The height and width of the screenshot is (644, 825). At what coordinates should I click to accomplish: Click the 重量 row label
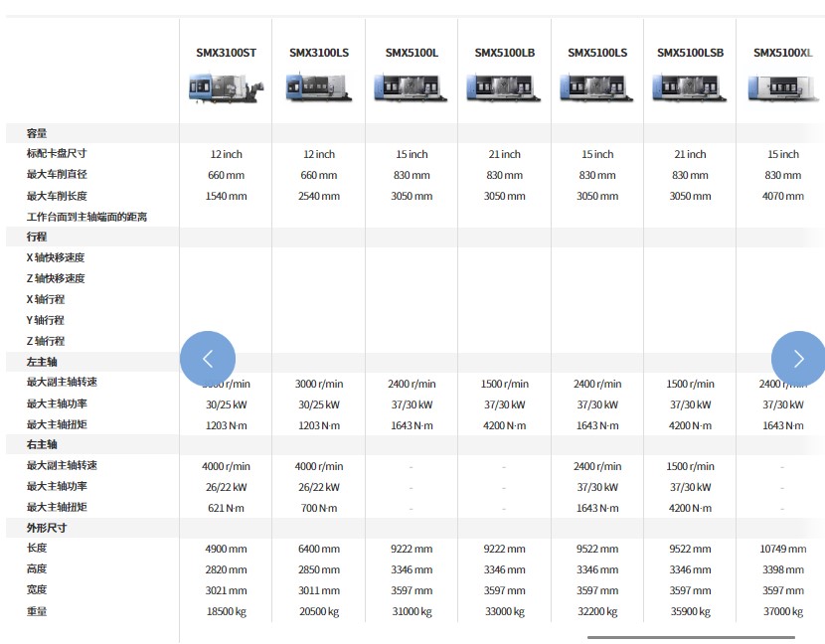click(x=37, y=611)
